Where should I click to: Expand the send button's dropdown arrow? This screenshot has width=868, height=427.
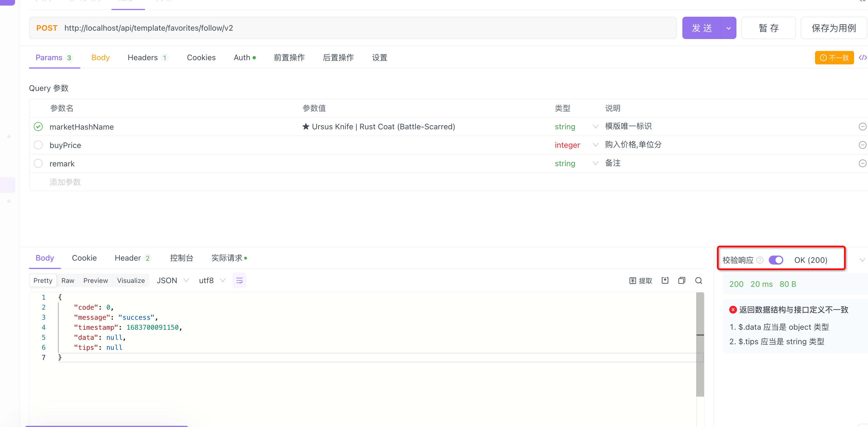click(729, 28)
